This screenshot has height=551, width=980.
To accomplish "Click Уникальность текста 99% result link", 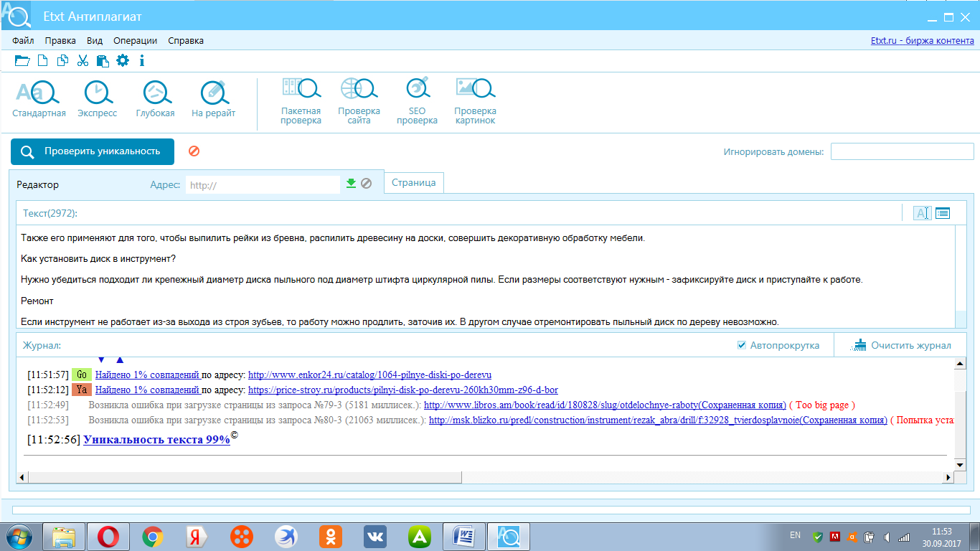I will pyautogui.click(x=156, y=440).
